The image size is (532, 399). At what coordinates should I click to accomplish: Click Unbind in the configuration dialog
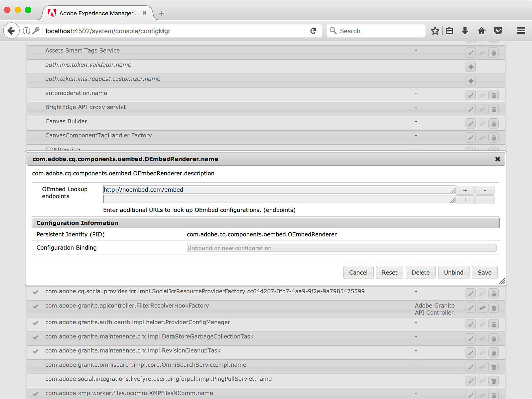click(454, 272)
